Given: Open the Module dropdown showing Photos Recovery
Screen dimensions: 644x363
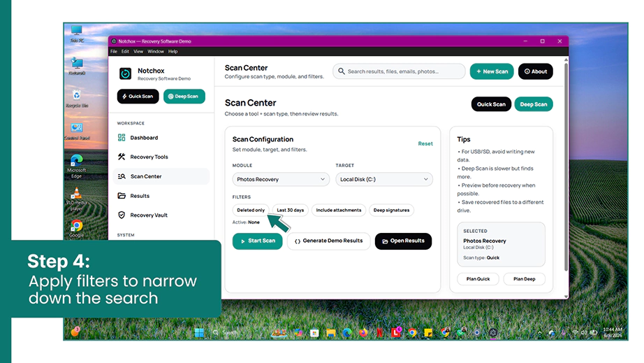Looking at the screenshot, I should 281,179.
